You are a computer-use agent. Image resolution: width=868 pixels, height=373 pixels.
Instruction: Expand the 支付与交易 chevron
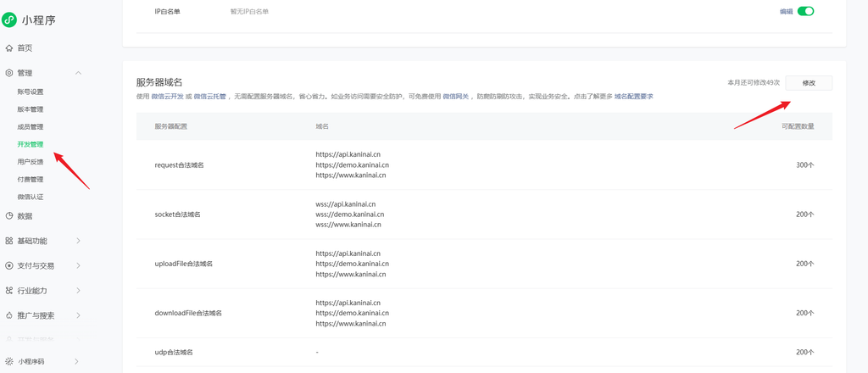pos(78,265)
